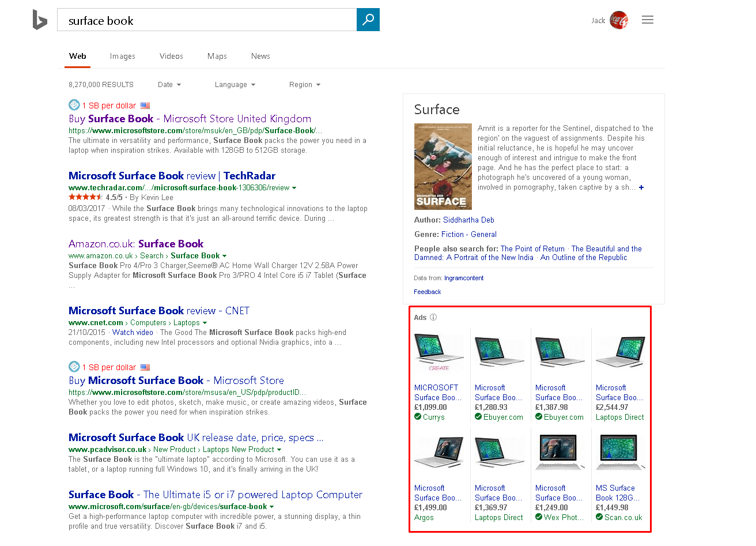Click the Currys seller name
This screenshot has height=546, width=756.
point(434,417)
